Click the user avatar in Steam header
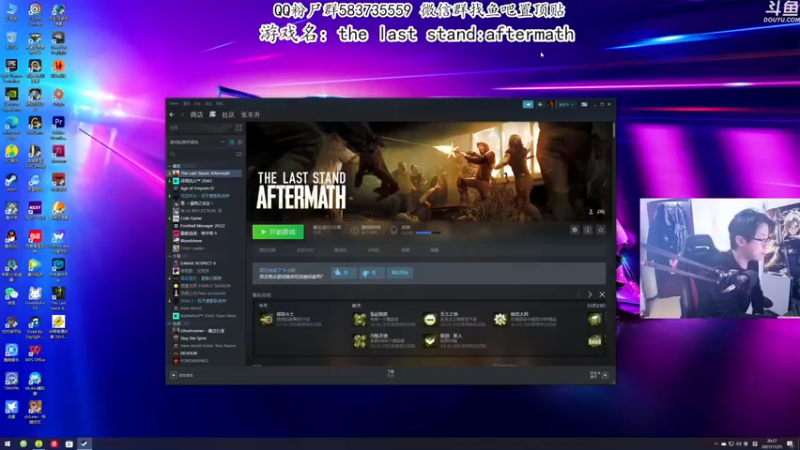This screenshot has height=450, width=800. pos(552,104)
